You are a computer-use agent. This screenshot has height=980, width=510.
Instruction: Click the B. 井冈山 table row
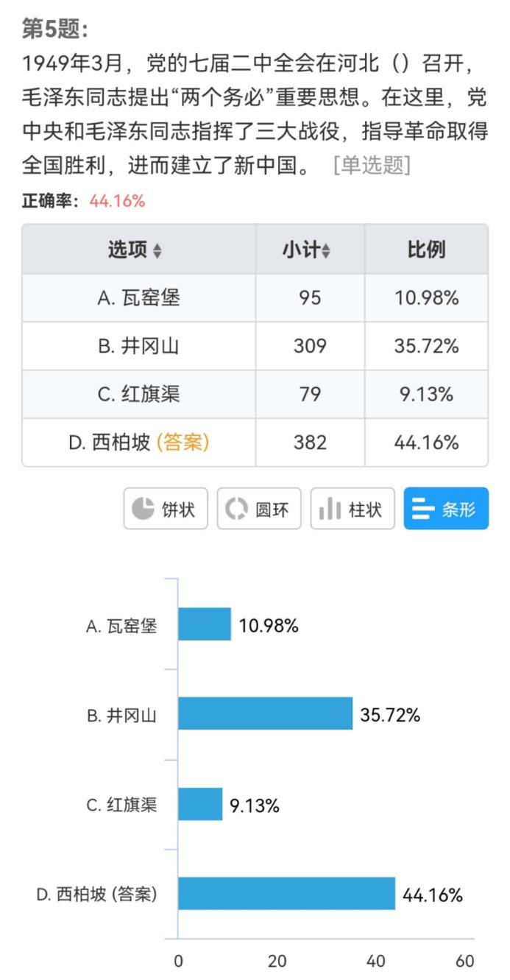(255, 346)
